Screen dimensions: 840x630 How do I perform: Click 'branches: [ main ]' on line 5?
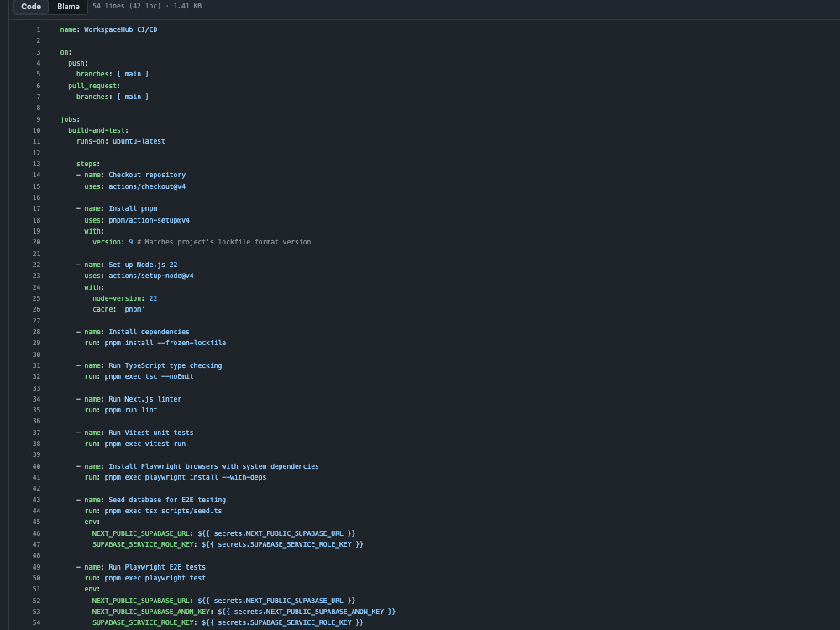pos(113,75)
